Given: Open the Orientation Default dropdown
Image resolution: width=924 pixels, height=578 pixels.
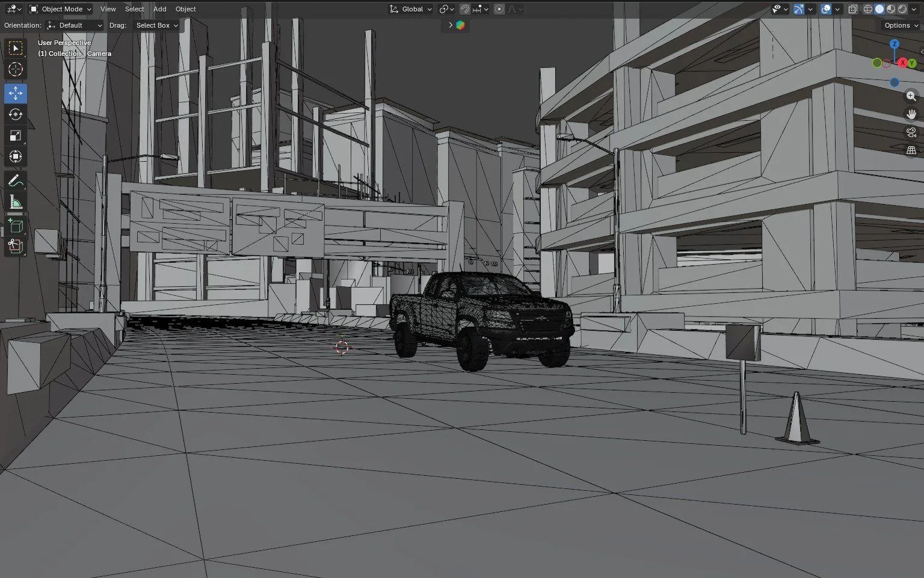Looking at the screenshot, I should 75,25.
